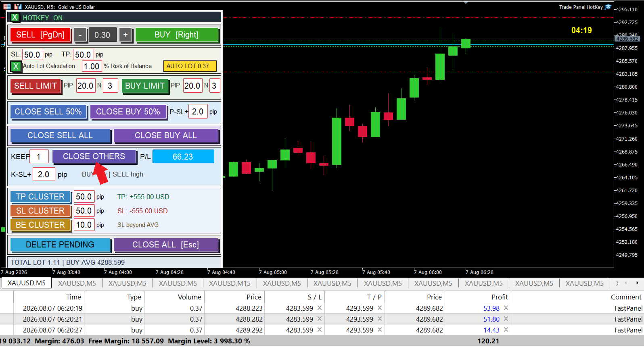Image resolution: width=644 pixels, height=347 pixels.
Task: Click the P-SL+ pip input field
Action: 198,112
